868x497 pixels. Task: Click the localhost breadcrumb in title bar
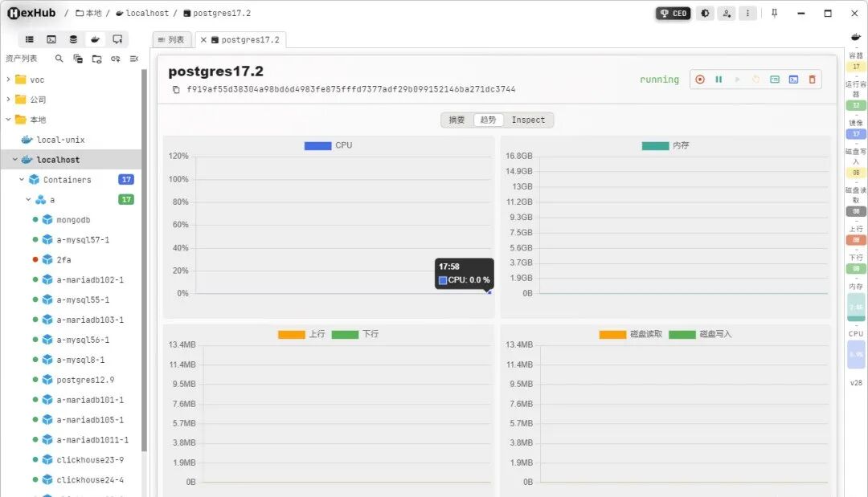coord(142,14)
